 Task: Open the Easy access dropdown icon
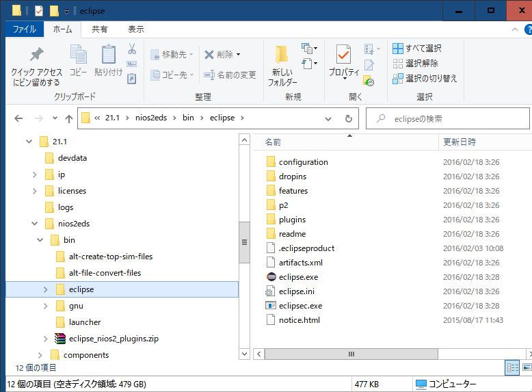(310, 64)
